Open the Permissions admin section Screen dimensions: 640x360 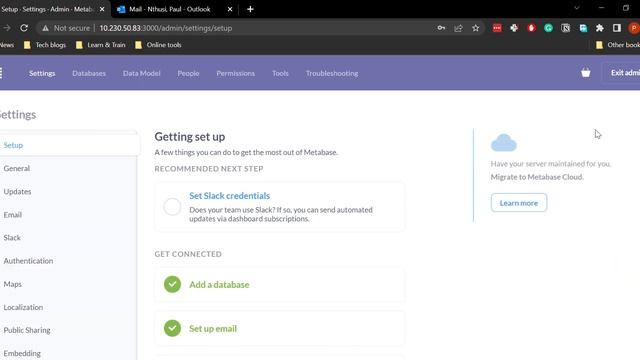[236, 73]
